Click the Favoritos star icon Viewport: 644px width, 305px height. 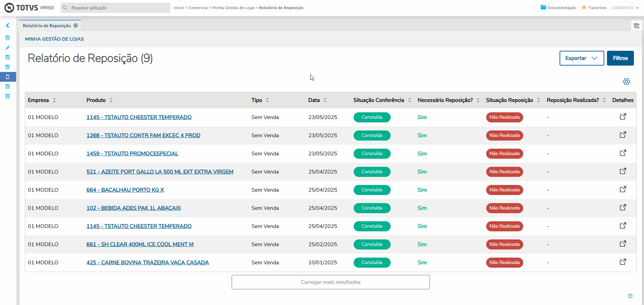[584, 7]
